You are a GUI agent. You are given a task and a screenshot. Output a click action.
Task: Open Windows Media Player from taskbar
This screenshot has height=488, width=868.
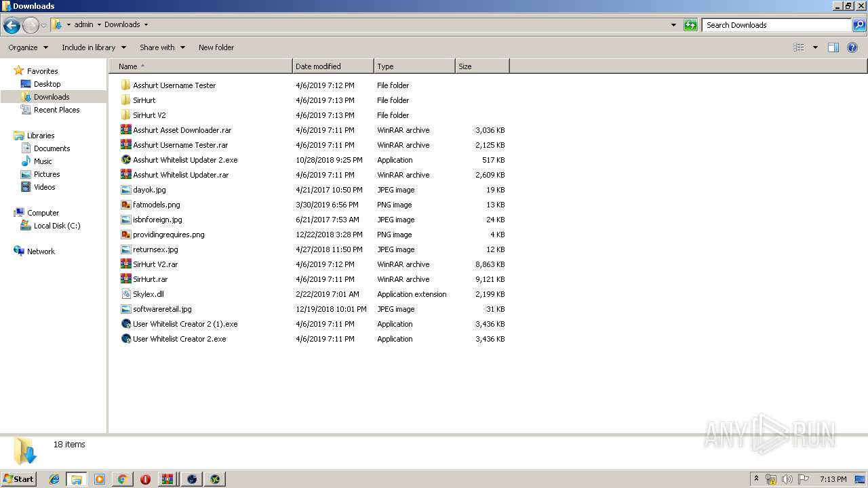[100, 479]
